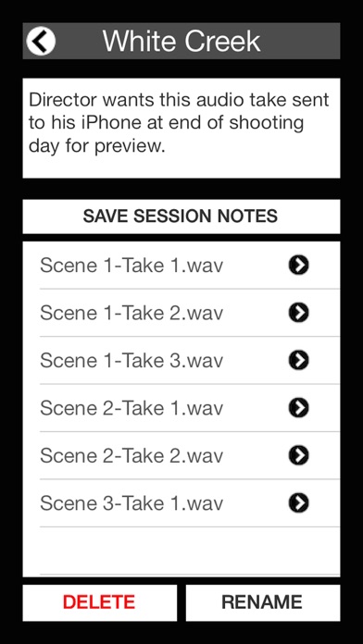Tap the arrow beside Scene 2-Take 1.wav
The image size is (363, 644).
[298, 408]
